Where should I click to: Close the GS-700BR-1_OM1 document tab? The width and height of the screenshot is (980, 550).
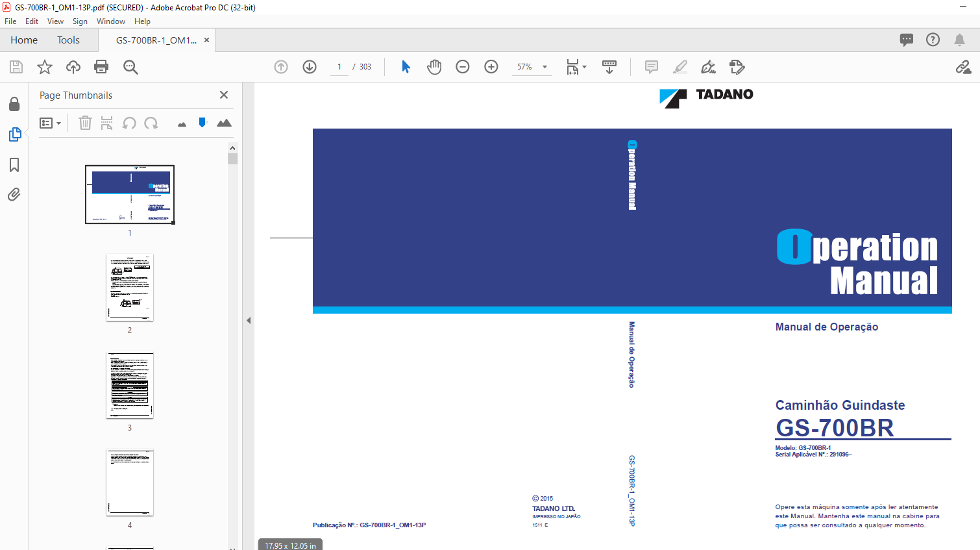point(206,40)
